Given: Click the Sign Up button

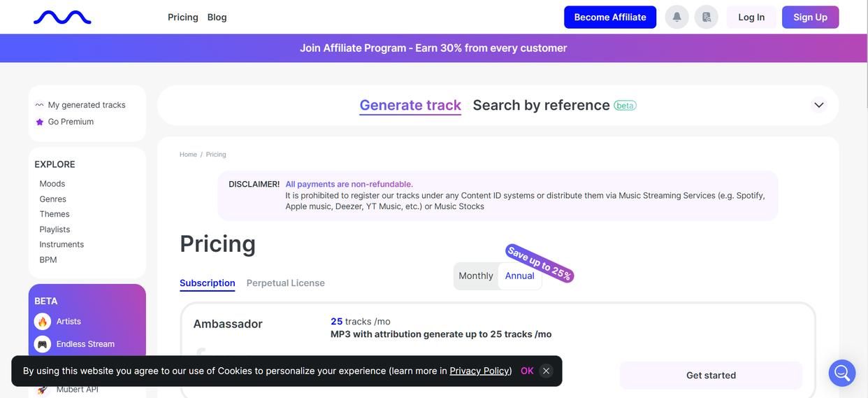Looking at the screenshot, I should [x=810, y=17].
